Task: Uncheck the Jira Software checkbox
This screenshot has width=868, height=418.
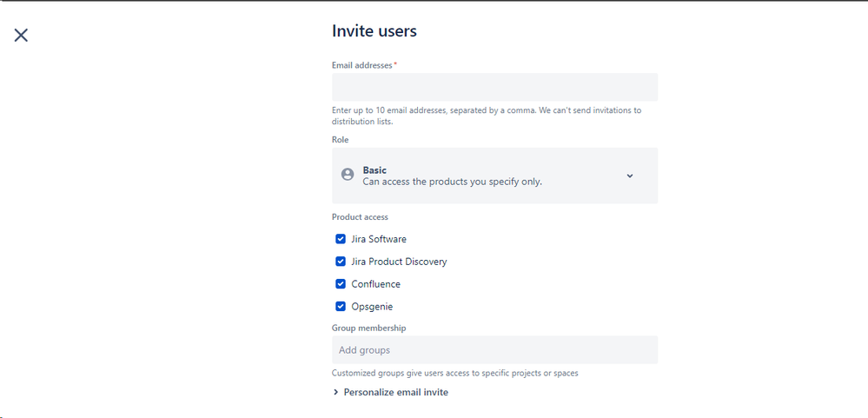Action: 341,239
